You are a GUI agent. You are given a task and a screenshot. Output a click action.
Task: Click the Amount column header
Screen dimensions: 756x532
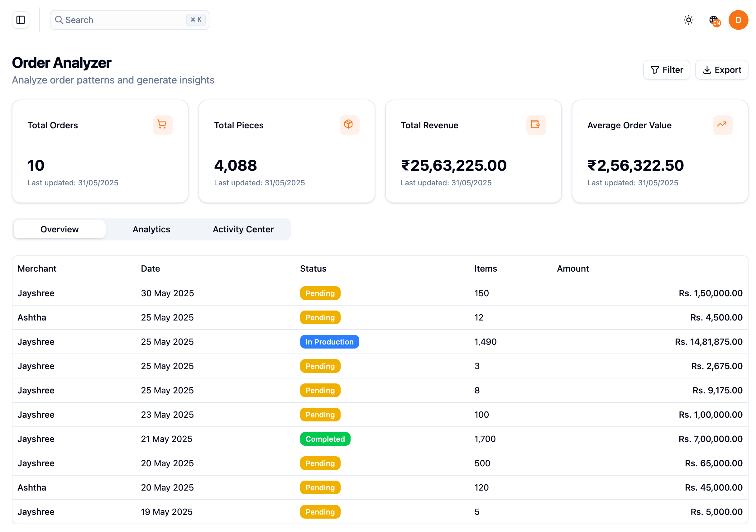coord(572,268)
